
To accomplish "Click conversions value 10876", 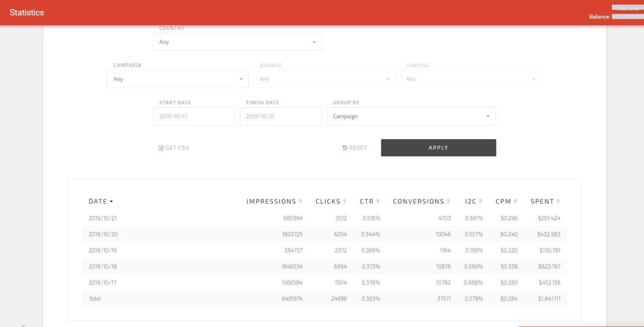I will [443, 267].
